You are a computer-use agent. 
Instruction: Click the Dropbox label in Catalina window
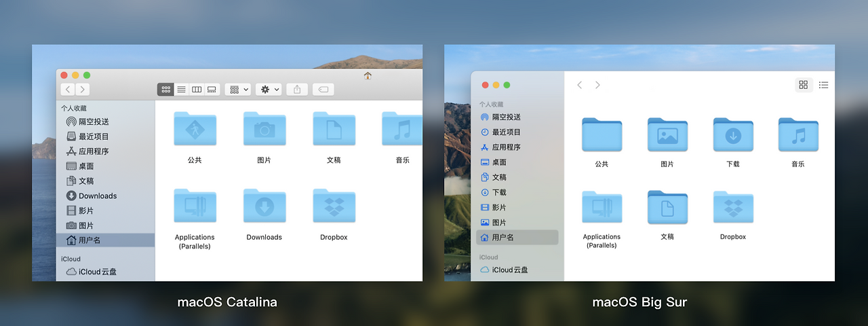coord(334,237)
